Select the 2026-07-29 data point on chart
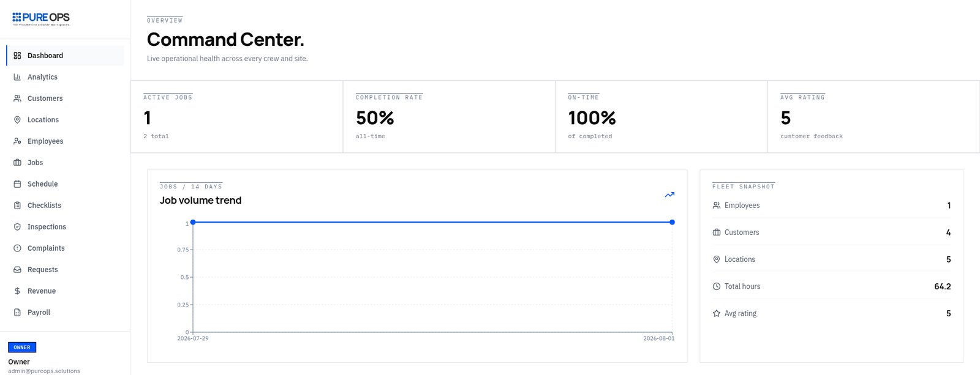 (193, 222)
